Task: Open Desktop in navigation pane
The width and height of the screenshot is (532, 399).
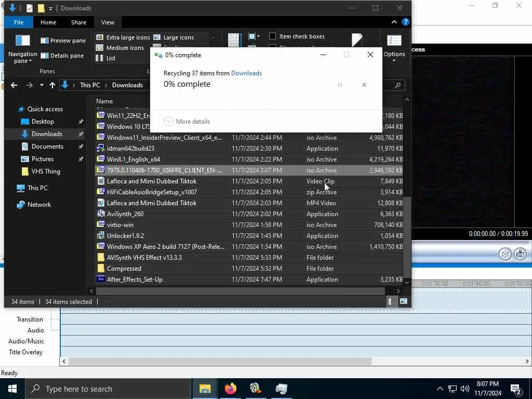Action: pos(43,122)
